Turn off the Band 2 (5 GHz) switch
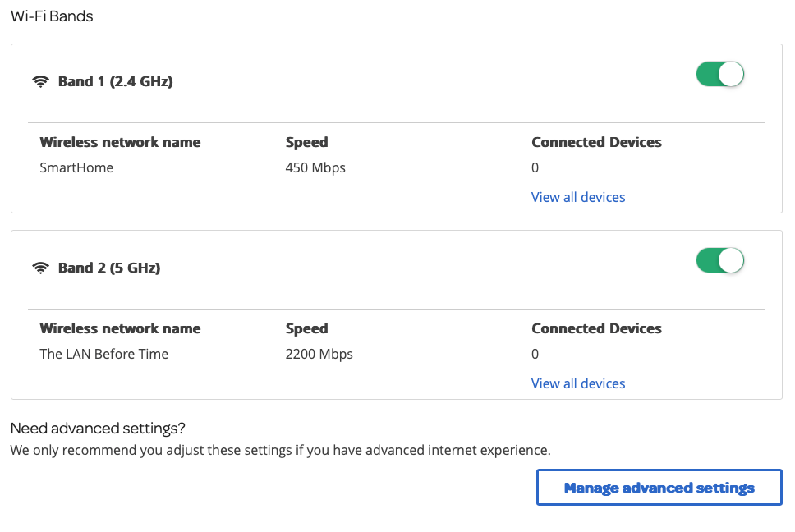 pyautogui.click(x=719, y=261)
